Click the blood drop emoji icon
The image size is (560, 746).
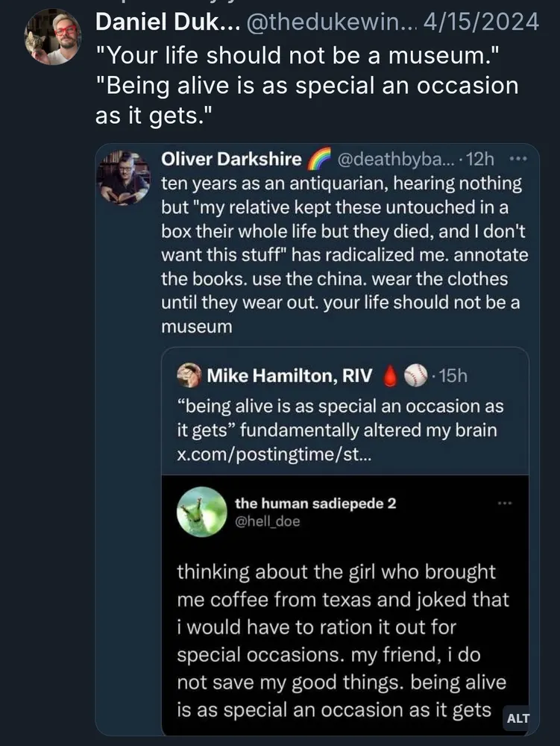pos(388,376)
